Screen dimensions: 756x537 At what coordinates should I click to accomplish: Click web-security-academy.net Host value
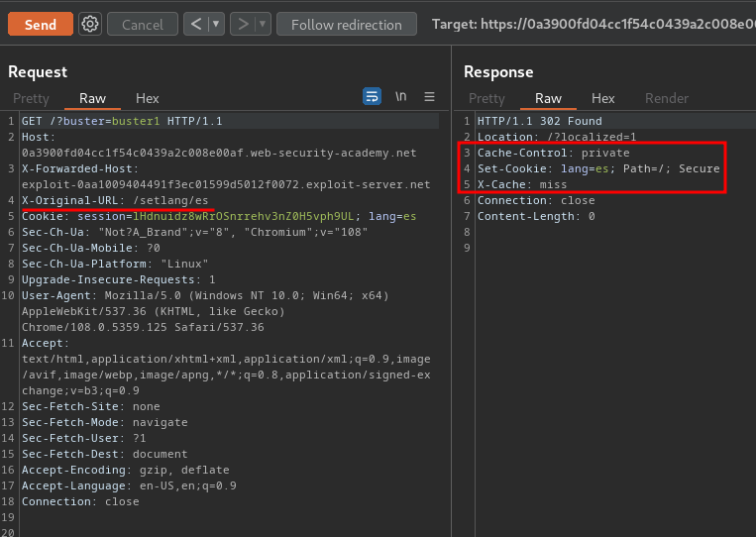click(219, 154)
